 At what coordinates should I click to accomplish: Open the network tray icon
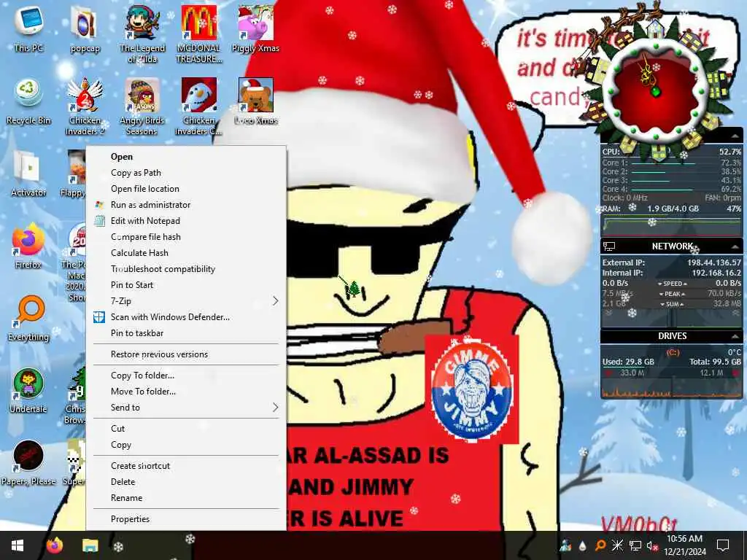[x=635, y=545]
